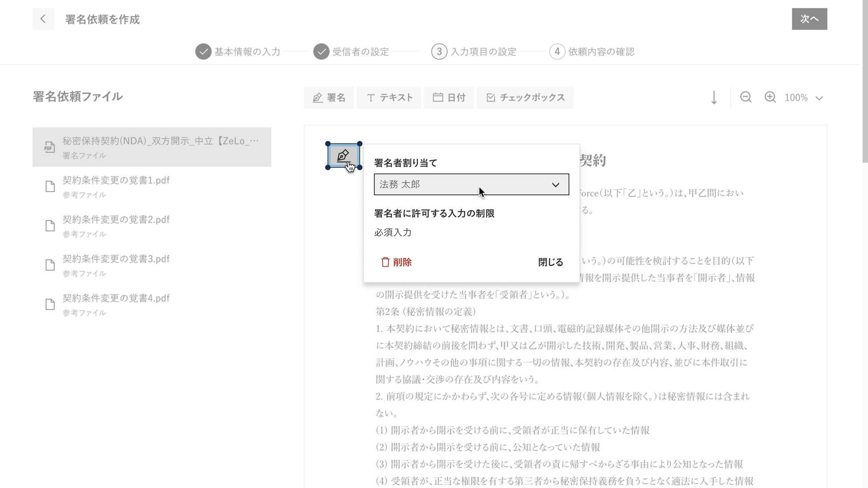Click the vertical page scrollbar

[864, 80]
